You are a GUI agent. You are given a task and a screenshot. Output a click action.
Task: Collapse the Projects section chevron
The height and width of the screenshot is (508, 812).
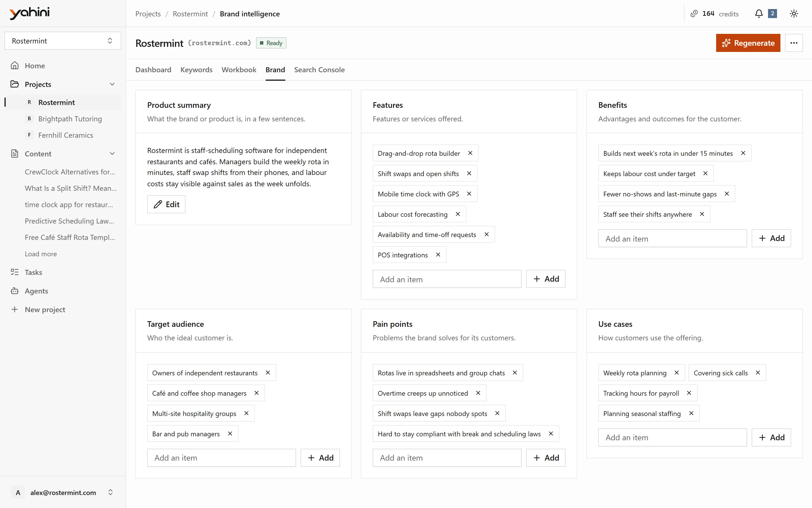pos(112,84)
